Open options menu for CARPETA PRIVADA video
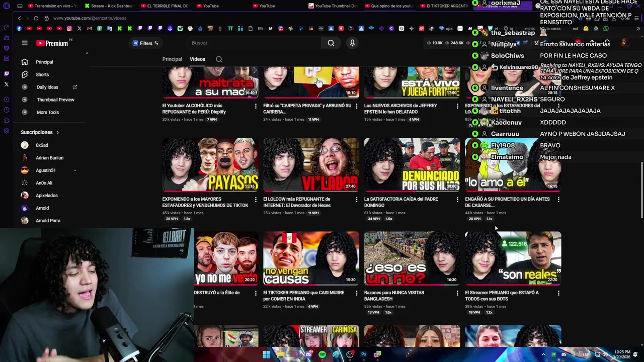644x362 pixels. [x=357, y=106]
